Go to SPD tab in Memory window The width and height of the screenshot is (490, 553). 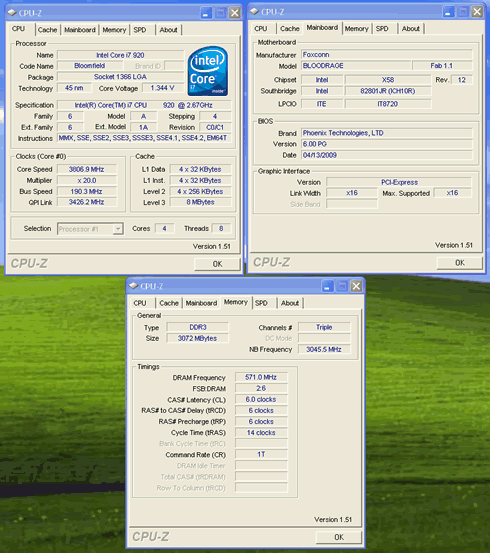[261, 303]
